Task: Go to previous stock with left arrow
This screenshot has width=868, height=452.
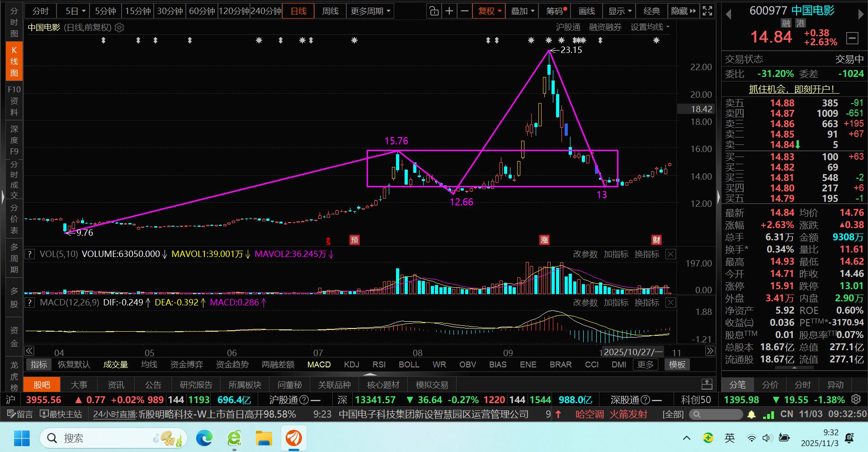Action: pos(728,15)
